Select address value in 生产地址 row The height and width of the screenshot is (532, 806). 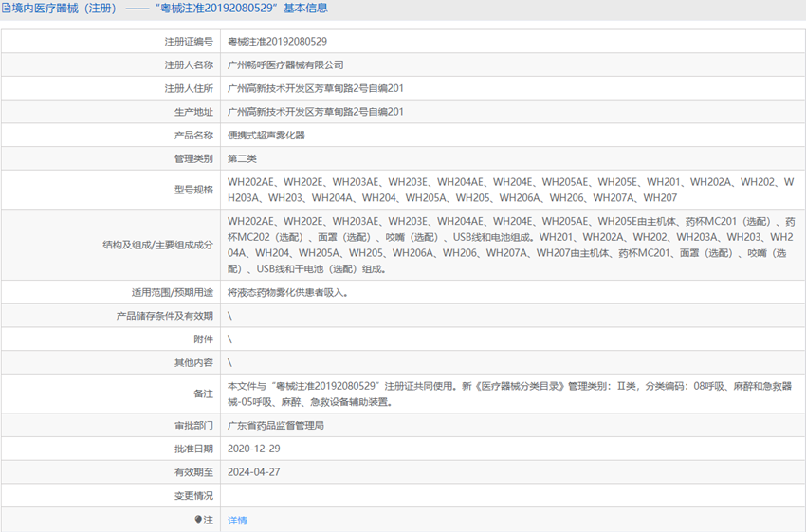click(x=316, y=112)
